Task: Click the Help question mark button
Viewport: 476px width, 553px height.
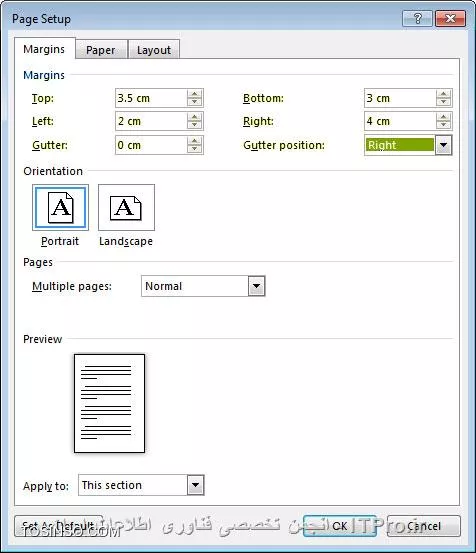Action: click(417, 18)
